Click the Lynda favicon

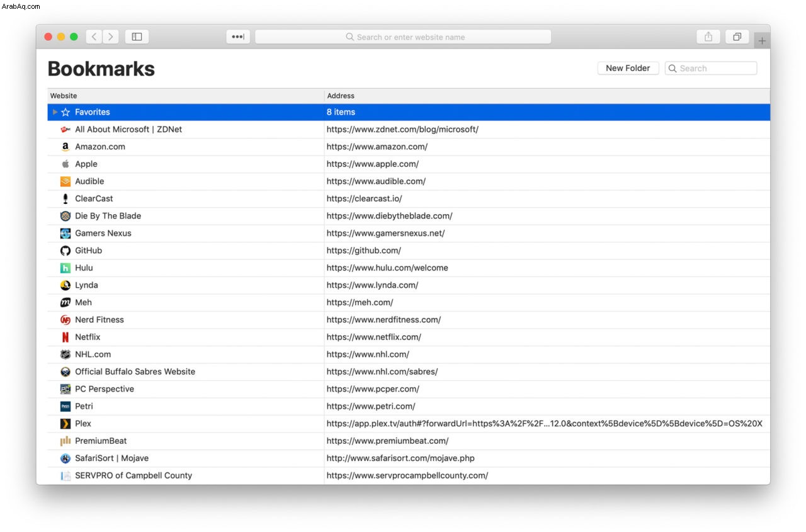coord(65,285)
